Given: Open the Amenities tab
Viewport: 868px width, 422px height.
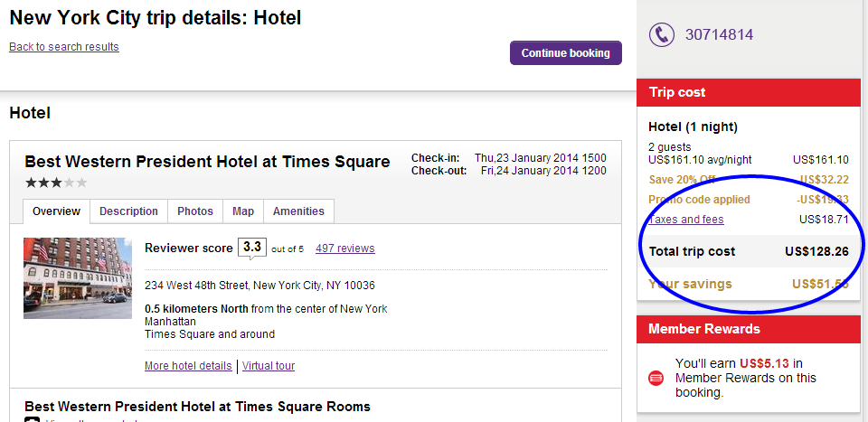Looking at the screenshot, I should 299,211.
